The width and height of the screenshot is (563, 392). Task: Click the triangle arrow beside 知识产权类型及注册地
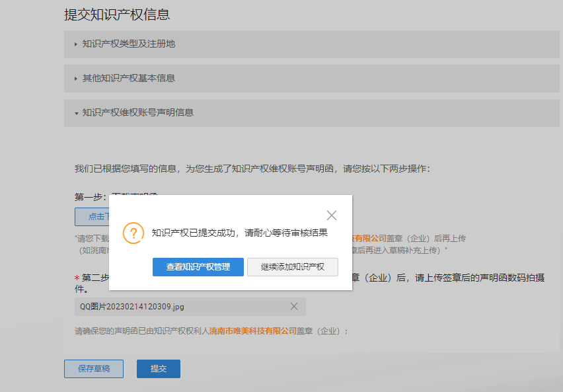point(75,44)
